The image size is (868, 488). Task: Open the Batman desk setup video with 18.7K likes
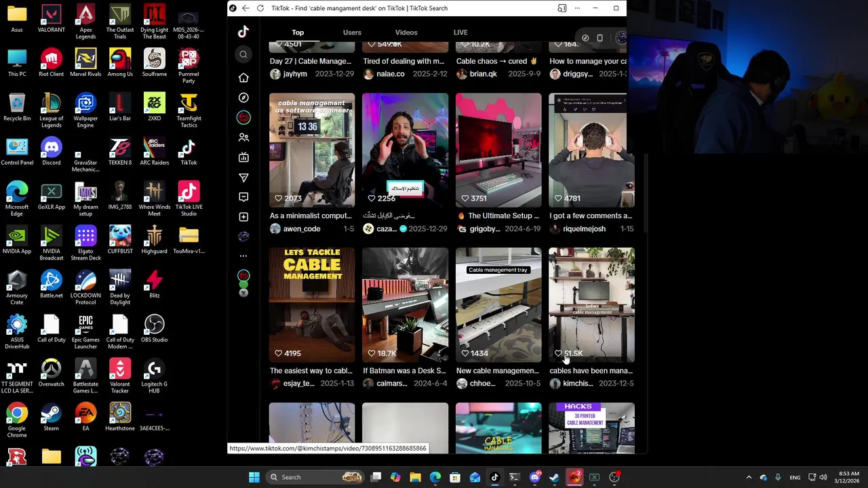point(405,305)
